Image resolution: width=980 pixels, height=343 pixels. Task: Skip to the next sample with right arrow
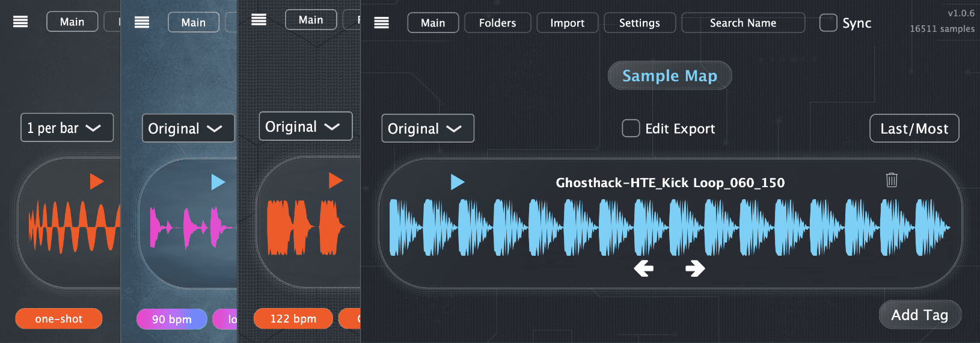pos(695,268)
